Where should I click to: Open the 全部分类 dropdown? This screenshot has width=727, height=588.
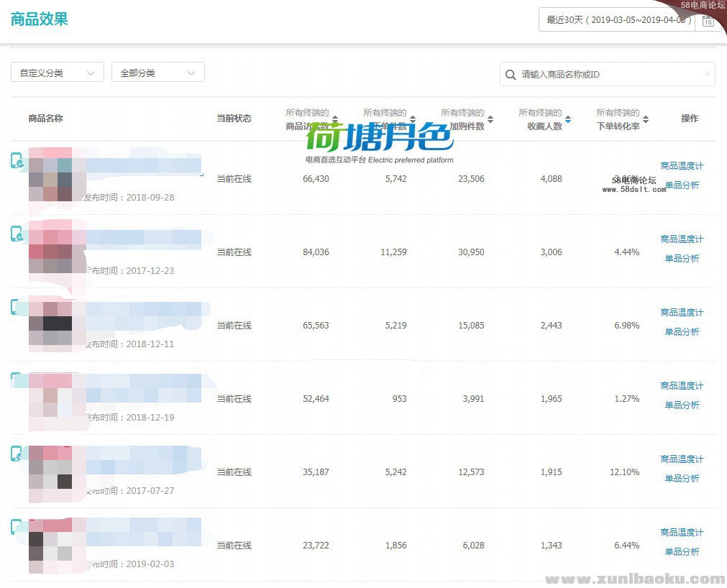(158, 73)
